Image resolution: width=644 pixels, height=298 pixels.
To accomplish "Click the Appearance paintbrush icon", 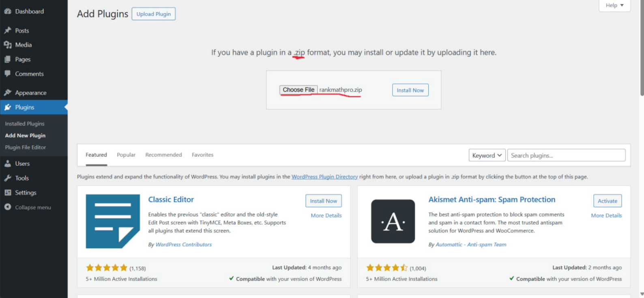I will click(x=7, y=92).
